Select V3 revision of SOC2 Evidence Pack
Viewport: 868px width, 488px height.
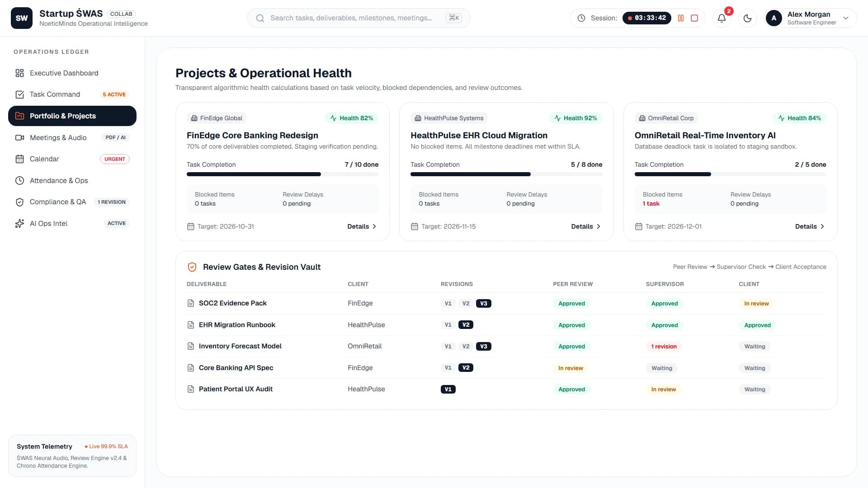coord(483,304)
